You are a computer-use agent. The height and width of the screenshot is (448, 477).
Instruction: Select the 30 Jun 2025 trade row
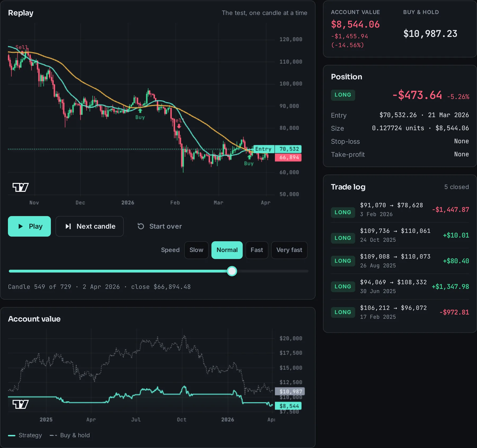(400, 287)
